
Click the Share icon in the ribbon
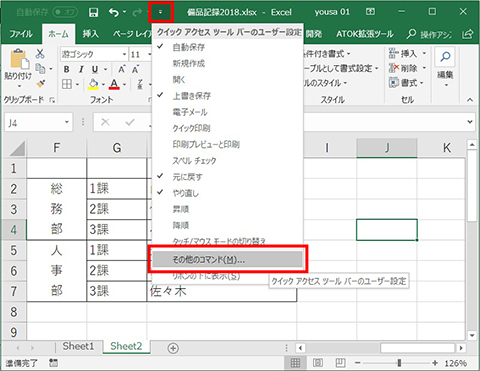point(467,34)
